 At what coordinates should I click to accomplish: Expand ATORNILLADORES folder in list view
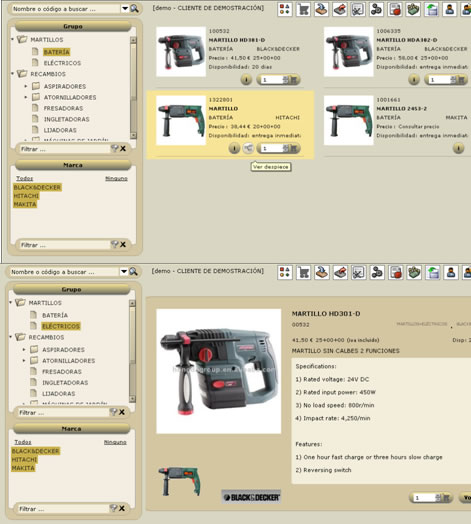[x=26, y=97]
